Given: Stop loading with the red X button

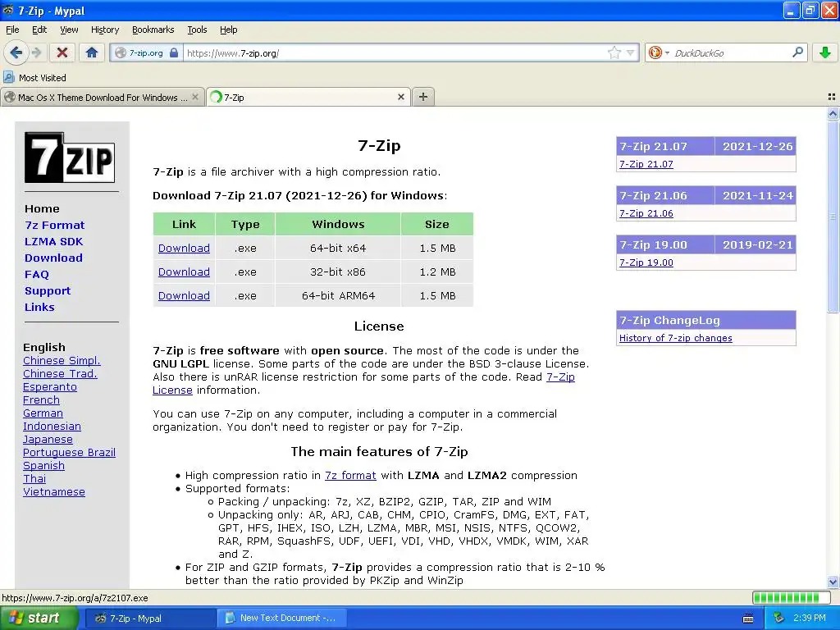Looking at the screenshot, I should [x=62, y=52].
